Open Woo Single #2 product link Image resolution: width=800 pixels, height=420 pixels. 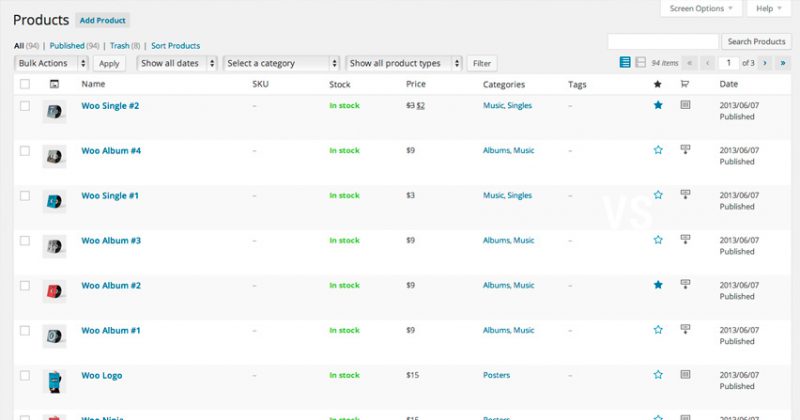click(110, 106)
